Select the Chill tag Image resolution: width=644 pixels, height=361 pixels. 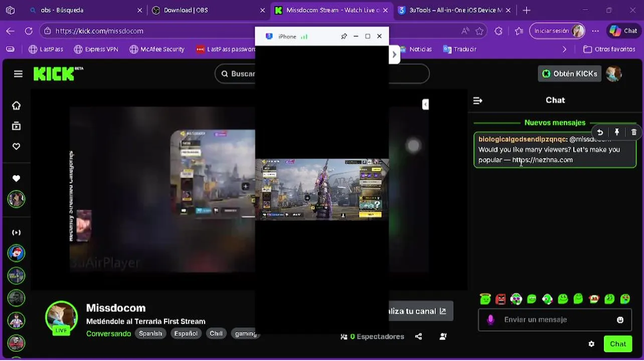pyautogui.click(x=216, y=333)
